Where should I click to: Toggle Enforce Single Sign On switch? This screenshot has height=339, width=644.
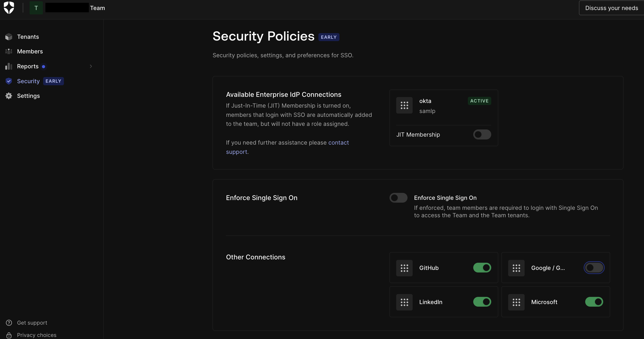coord(399,198)
